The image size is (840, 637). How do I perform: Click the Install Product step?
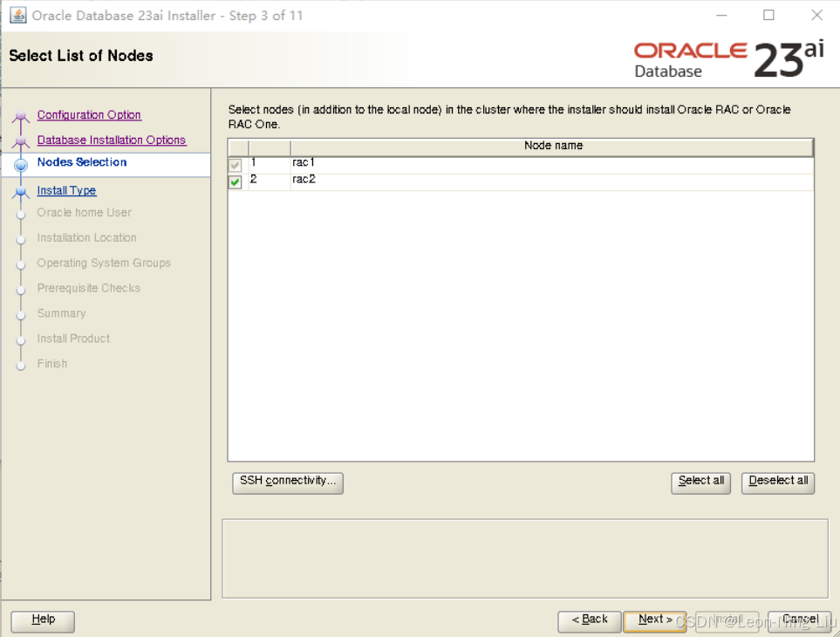click(x=73, y=339)
